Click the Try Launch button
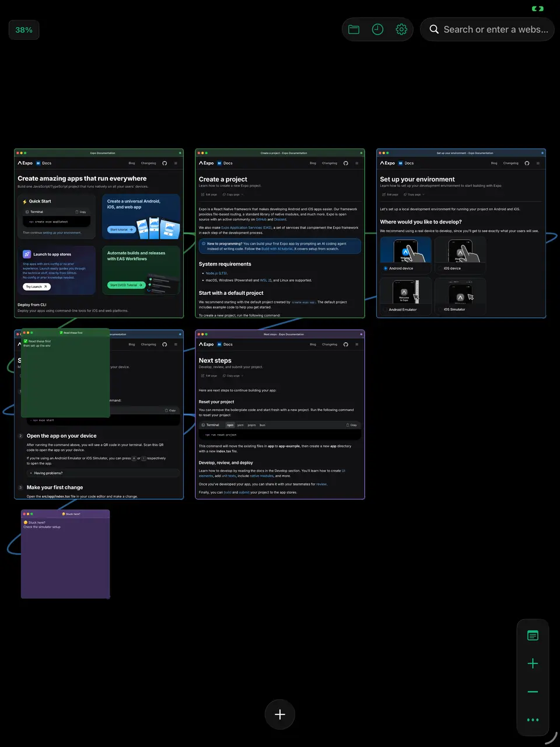 tap(37, 287)
